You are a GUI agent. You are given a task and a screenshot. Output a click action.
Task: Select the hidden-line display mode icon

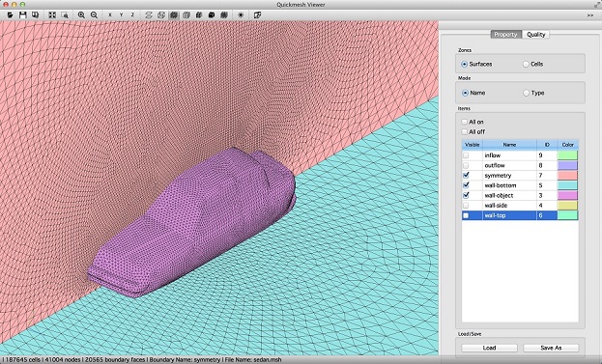click(x=186, y=14)
